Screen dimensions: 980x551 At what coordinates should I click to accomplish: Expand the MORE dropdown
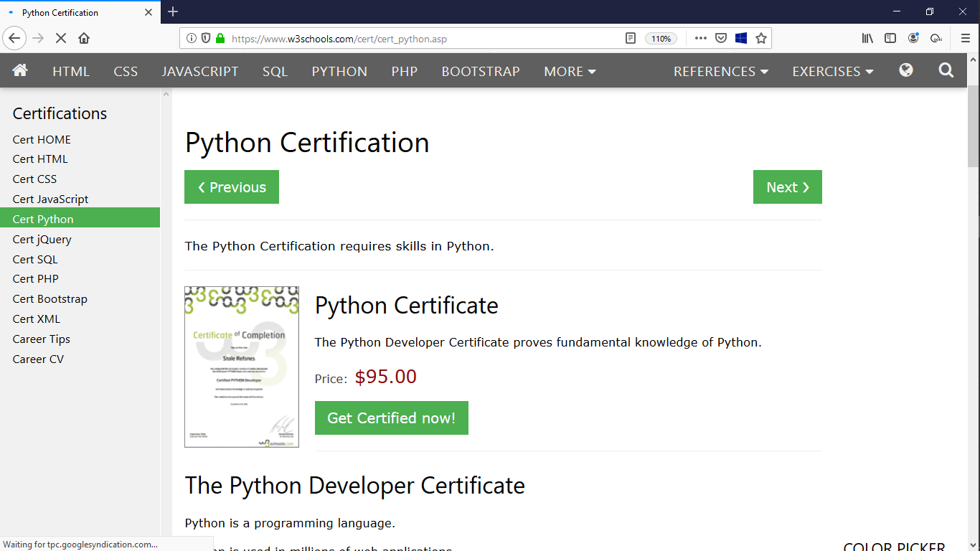point(570,71)
